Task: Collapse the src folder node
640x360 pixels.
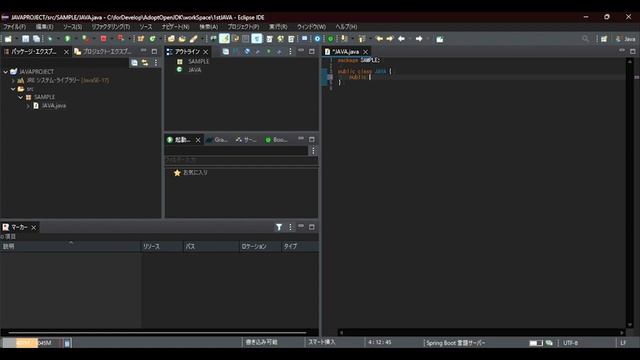Action: (x=13, y=89)
